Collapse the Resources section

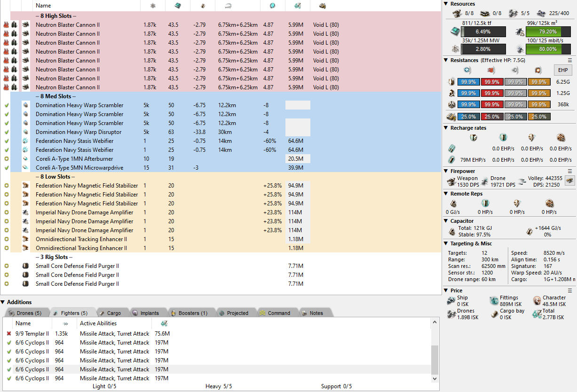446,4
